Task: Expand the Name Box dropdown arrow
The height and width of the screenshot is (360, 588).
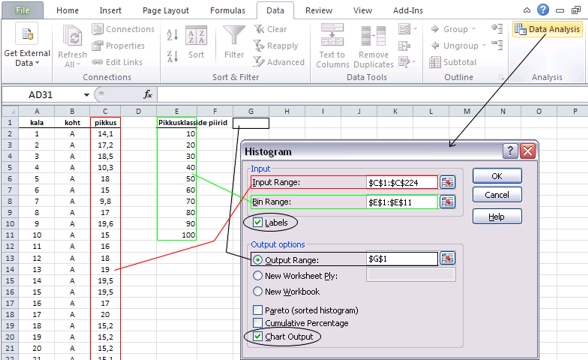Action: pyautogui.click(x=87, y=95)
